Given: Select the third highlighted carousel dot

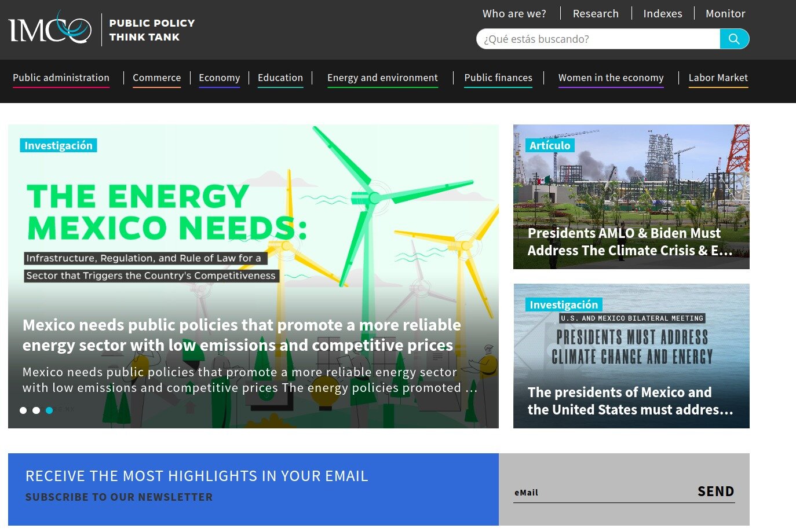Looking at the screenshot, I should pyautogui.click(x=49, y=410).
